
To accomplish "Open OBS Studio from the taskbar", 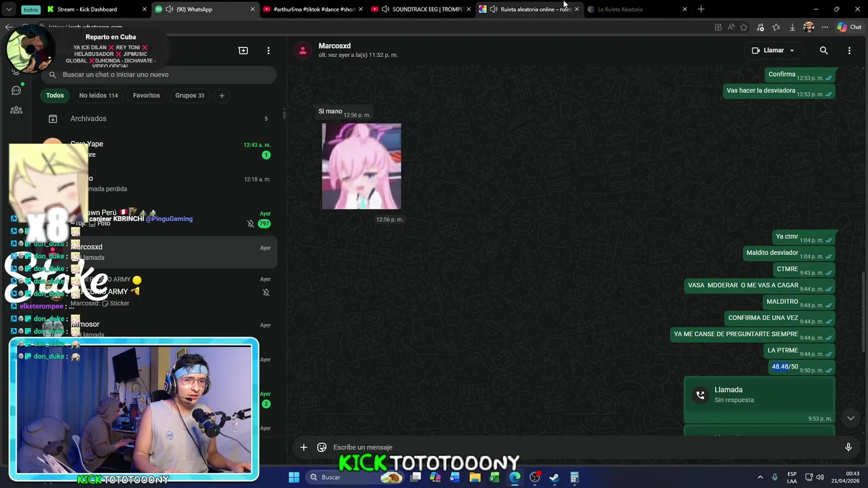I will (534, 477).
